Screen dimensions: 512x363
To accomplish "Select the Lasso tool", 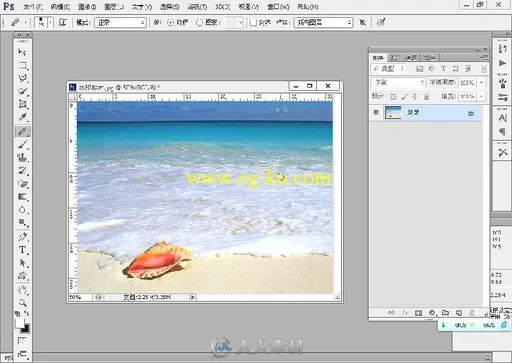I will point(22,78).
